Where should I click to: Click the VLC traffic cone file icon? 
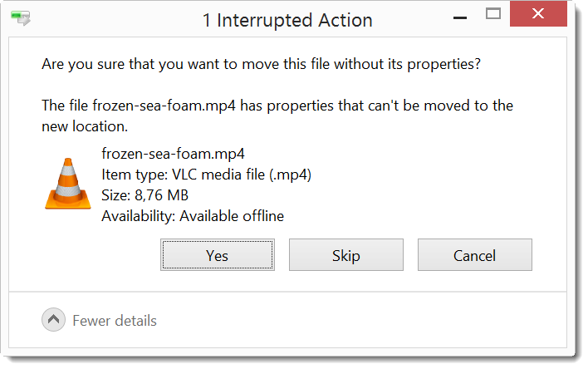point(68,184)
